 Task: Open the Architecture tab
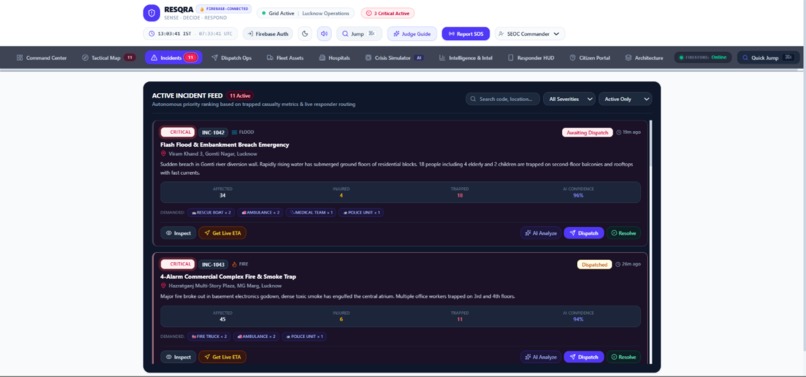pyautogui.click(x=644, y=58)
